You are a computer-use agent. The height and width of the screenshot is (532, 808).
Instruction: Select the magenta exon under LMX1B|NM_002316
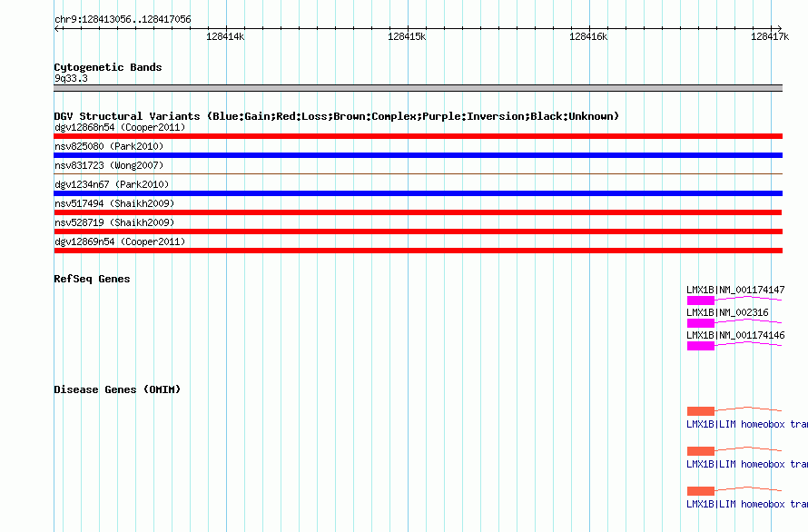701,323
